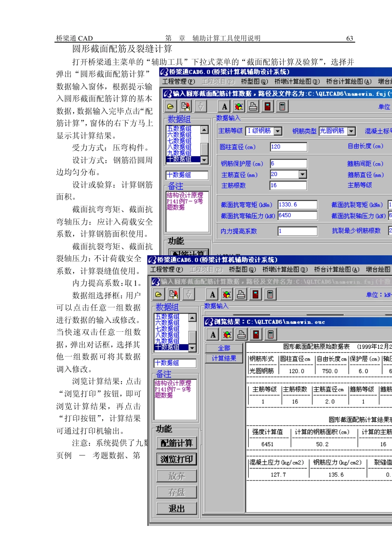The width and height of the screenshot is (392, 554).
Task: Click the 圆柱直径(cm) field containing 120
Action: pos(289,147)
